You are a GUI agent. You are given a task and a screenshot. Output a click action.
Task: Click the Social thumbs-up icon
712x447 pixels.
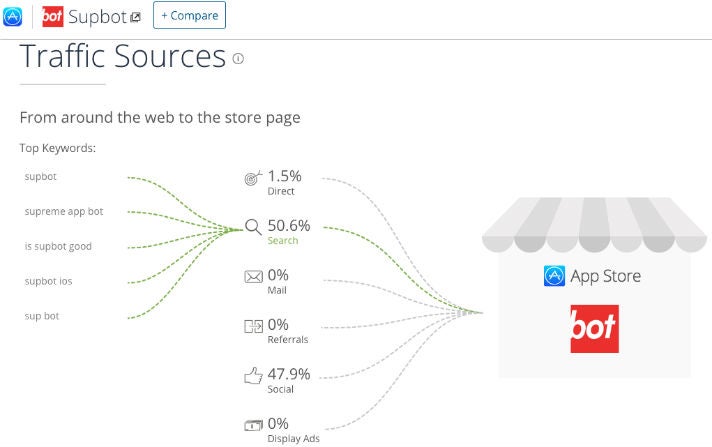tap(254, 376)
